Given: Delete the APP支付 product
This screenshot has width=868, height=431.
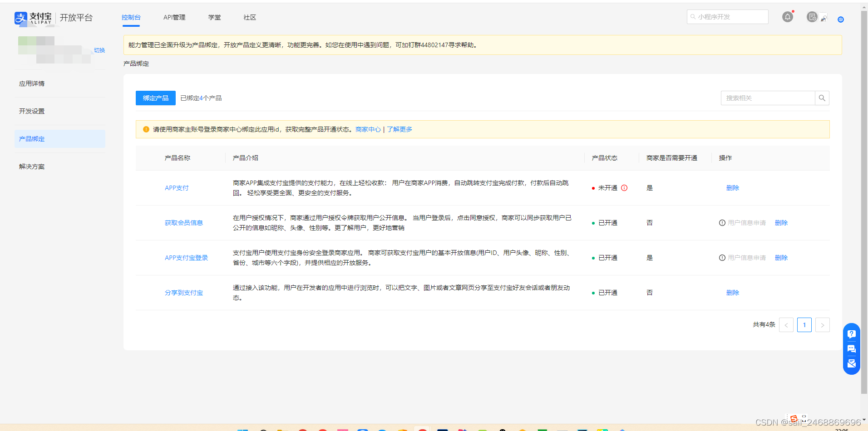Looking at the screenshot, I should [x=733, y=188].
